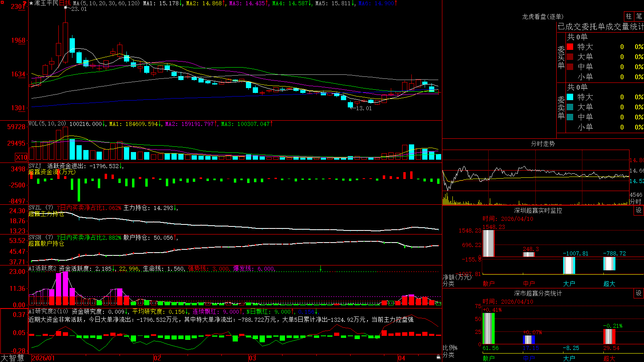Click the 2026/01 marker on the date axis
644x362 pixels.
click(43, 358)
